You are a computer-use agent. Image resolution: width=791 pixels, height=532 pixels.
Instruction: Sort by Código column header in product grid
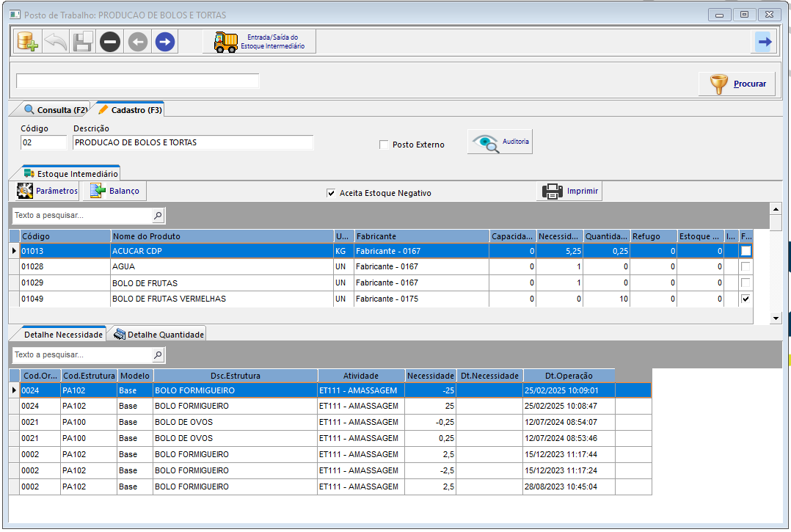tap(65, 236)
